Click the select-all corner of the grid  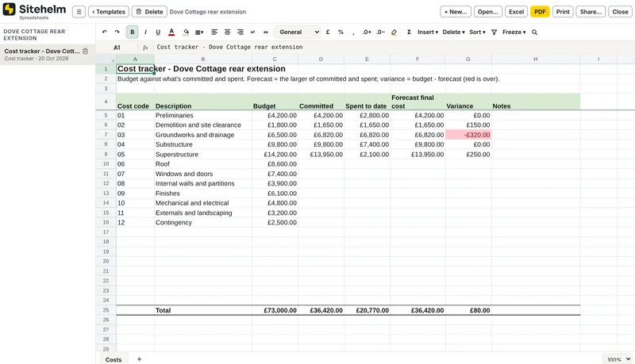point(106,59)
